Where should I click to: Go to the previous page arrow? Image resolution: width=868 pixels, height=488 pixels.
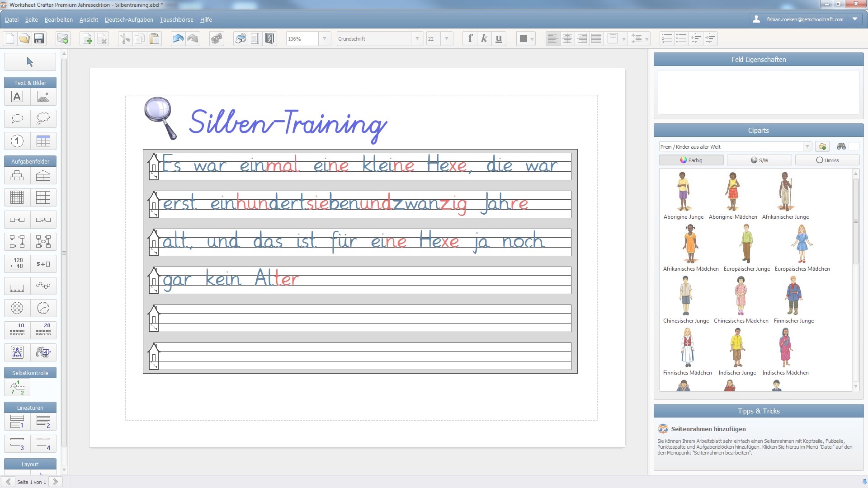point(8,482)
